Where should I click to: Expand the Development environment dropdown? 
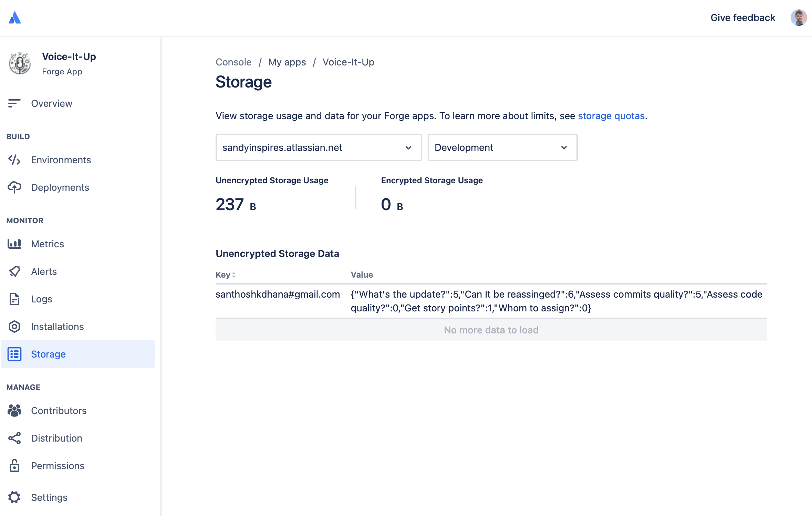(x=502, y=147)
